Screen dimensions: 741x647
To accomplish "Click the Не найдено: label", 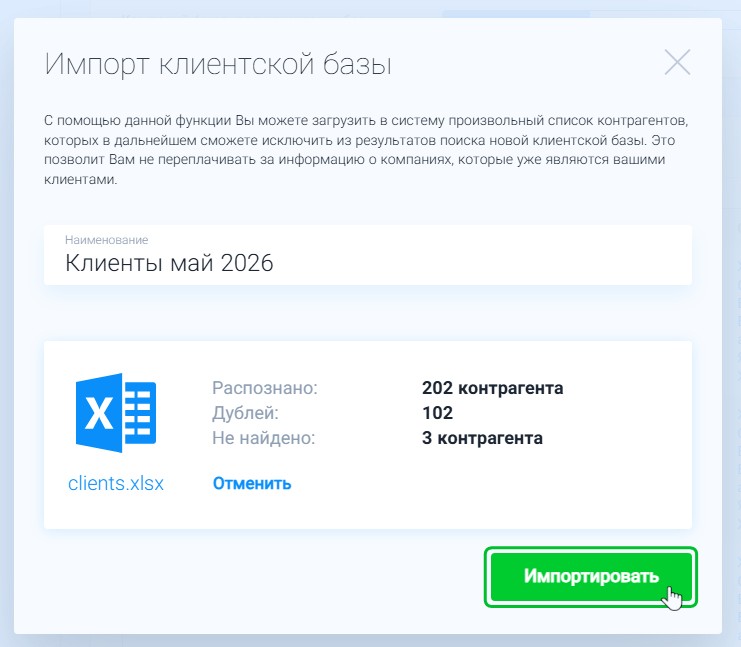I will coord(263,438).
